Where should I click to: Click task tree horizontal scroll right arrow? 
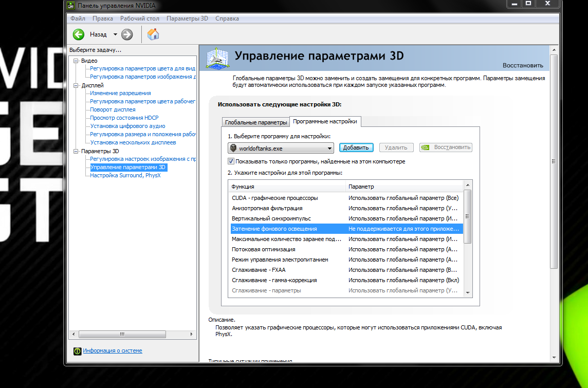pos(191,334)
